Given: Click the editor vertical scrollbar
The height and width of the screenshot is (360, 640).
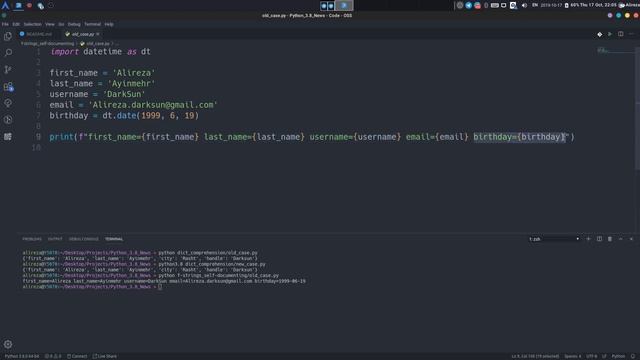Looking at the screenshot, I should 637,108.
